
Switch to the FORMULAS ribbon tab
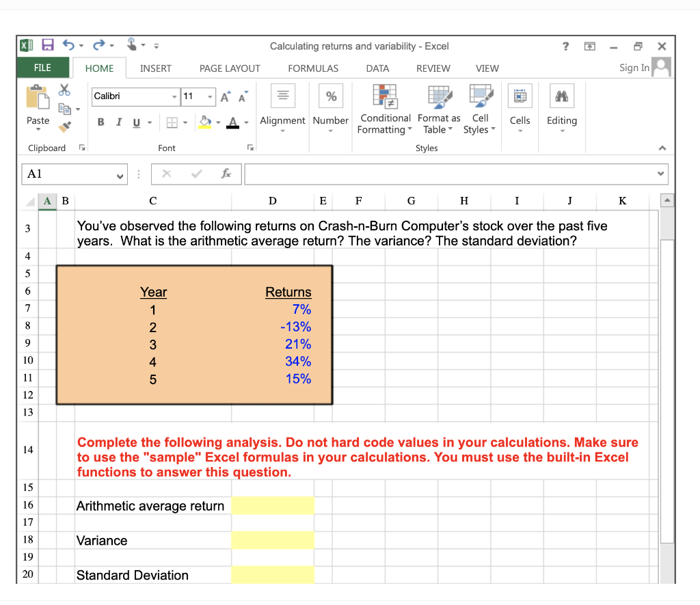click(x=312, y=68)
